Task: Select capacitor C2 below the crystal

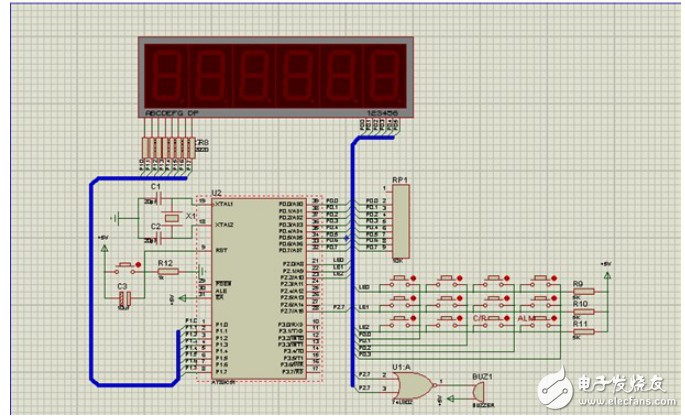Action: (156, 237)
